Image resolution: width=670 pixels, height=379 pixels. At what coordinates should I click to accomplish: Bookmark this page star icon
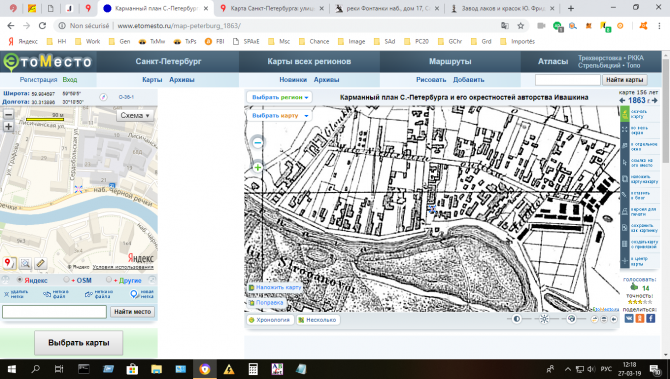pyautogui.click(x=520, y=26)
